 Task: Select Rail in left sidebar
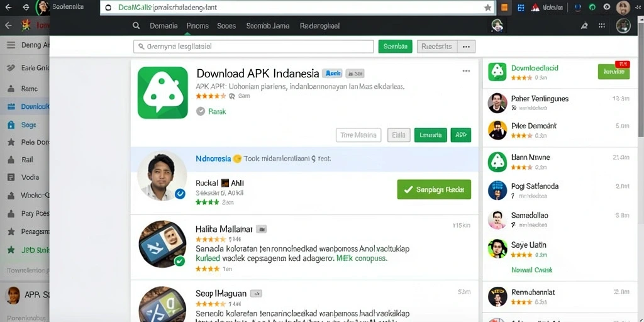tap(25, 160)
